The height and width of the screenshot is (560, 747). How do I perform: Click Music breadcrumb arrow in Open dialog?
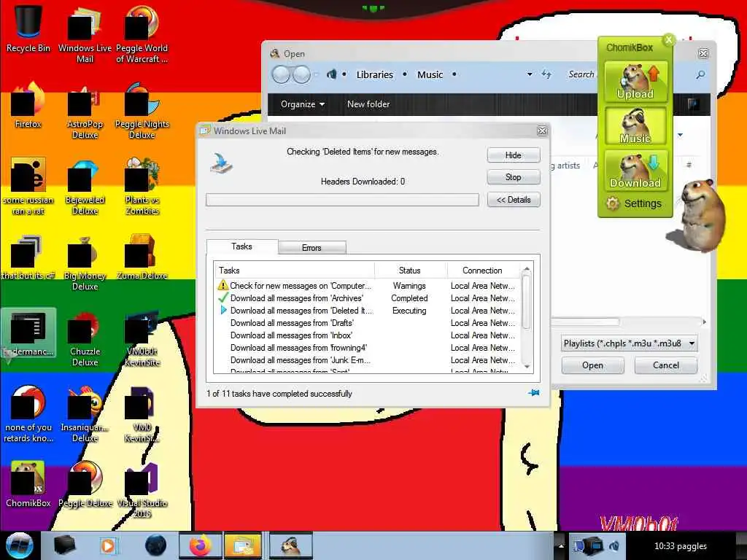point(454,74)
